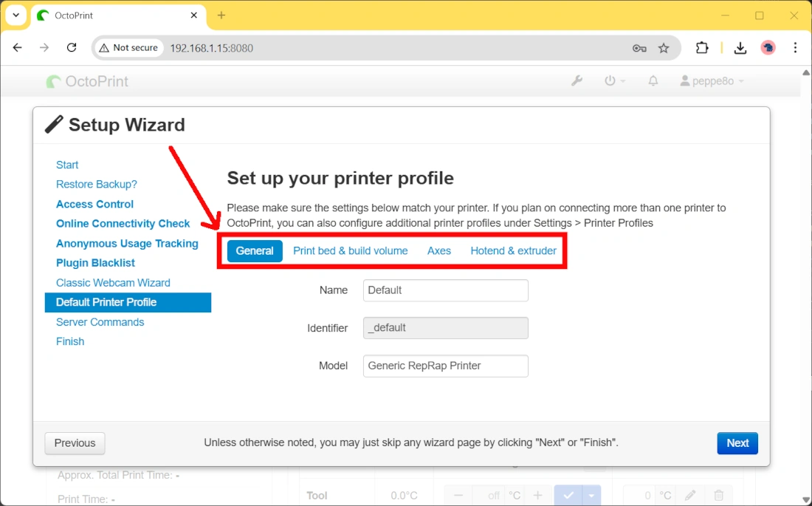Click the blue Next button
The image size is (812, 506).
tap(737, 443)
